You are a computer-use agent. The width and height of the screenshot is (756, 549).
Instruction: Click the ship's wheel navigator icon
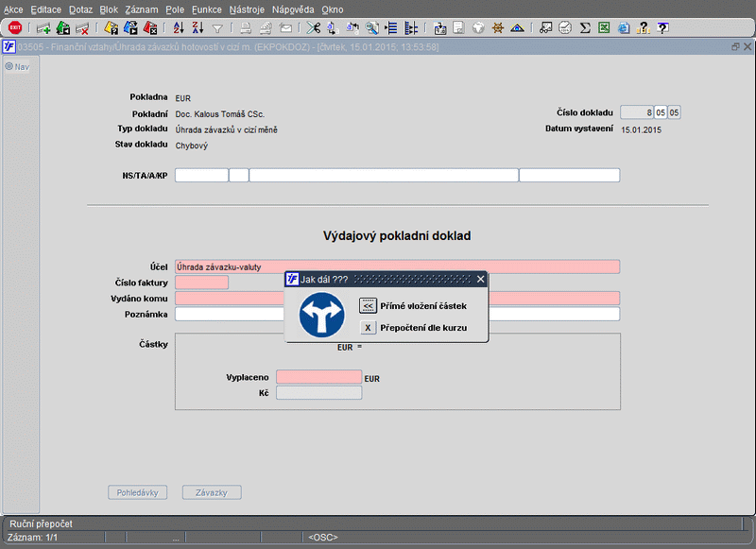coord(498,28)
